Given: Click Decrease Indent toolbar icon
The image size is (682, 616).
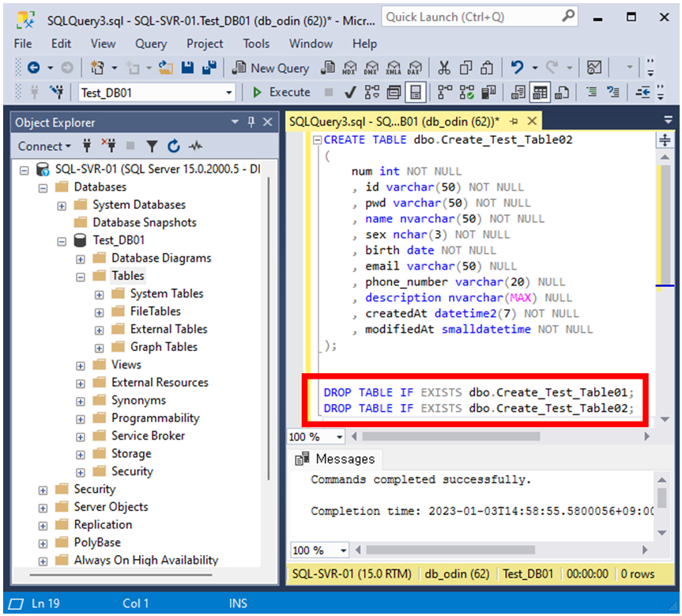Looking at the screenshot, I should (x=642, y=93).
